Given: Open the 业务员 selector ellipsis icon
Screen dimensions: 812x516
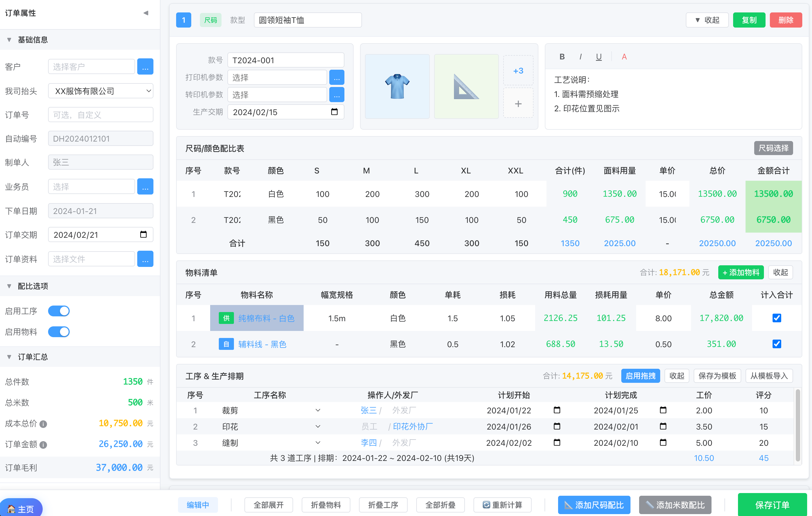Looking at the screenshot, I should 145,186.
